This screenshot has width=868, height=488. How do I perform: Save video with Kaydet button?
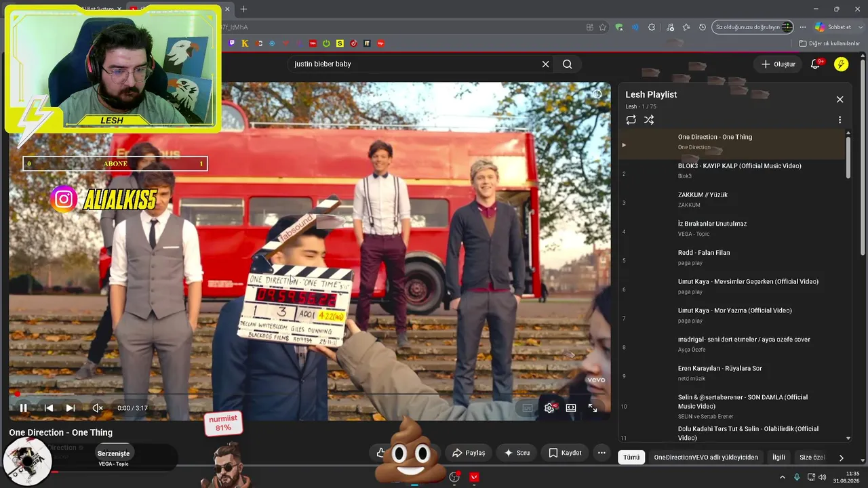tap(565, 453)
